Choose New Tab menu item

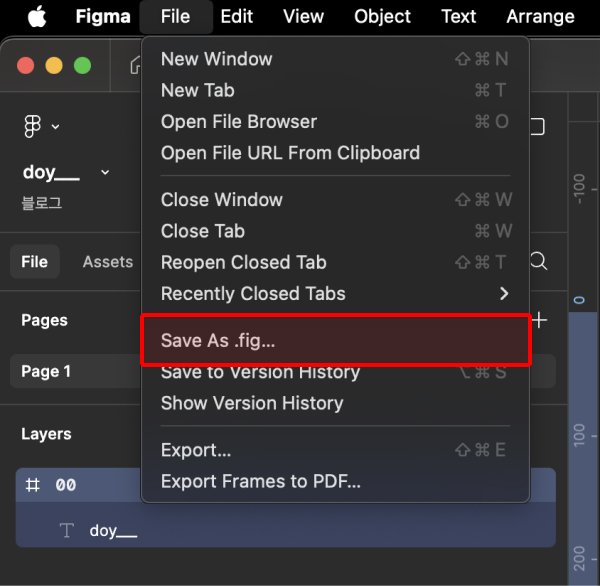point(336,91)
